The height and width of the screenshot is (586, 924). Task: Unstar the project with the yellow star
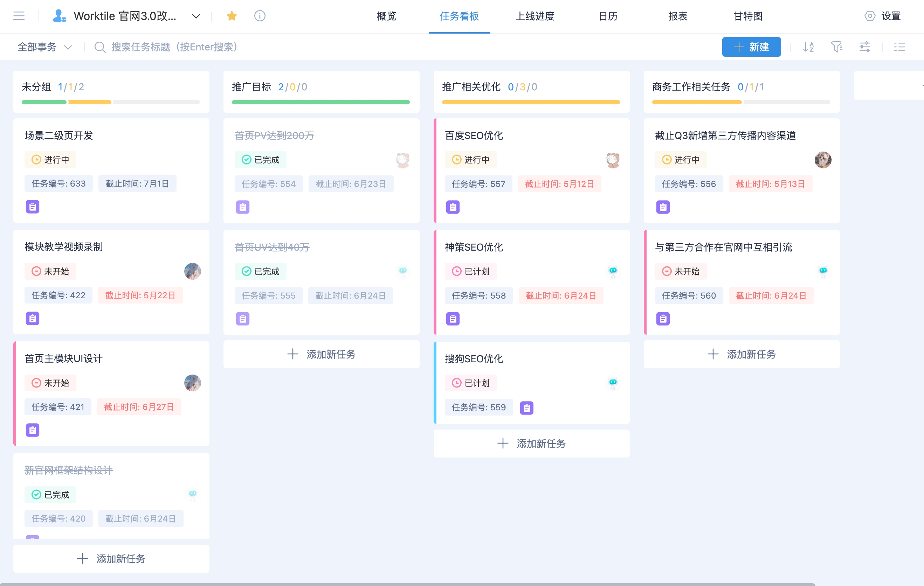[x=232, y=16]
